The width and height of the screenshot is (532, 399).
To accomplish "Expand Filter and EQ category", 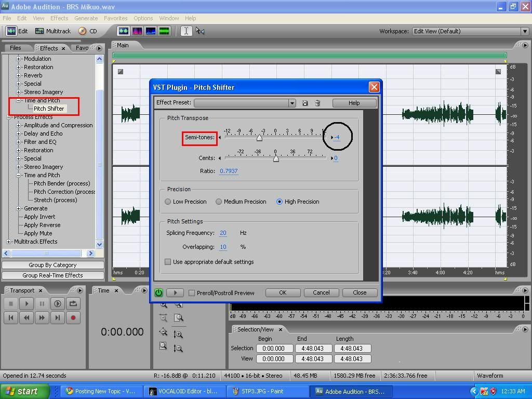I will tap(19, 142).
